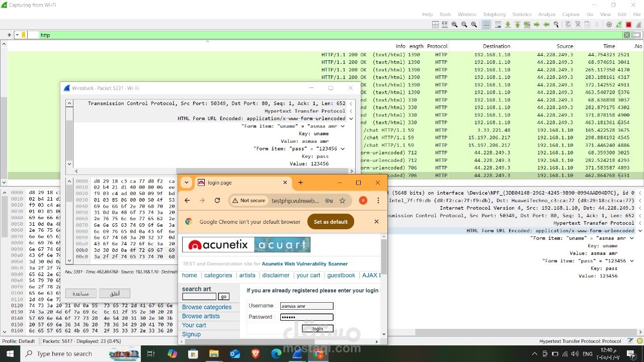This screenshot has height=362, width=644.
Task: Click the login button on the page
Action: tap(317, 329)
